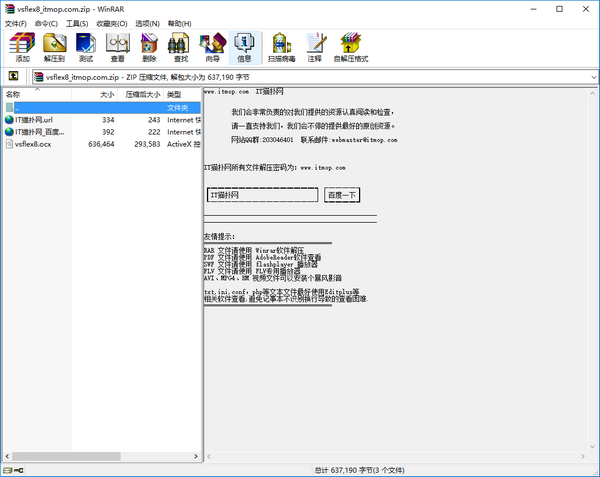This screenshot has height=477, width=600.
Task: Sort by the Size (大小) column header
Action: point(95,94)
